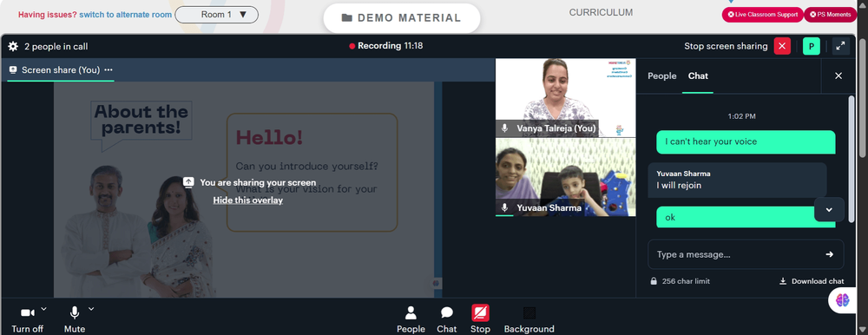Expand microphone options chevron

click(x=91, y=309)
